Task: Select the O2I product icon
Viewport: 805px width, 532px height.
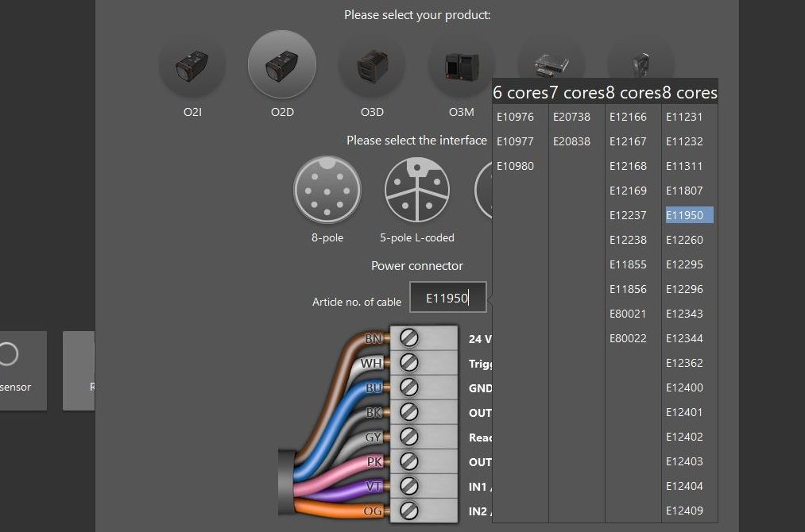Action: 192,65
